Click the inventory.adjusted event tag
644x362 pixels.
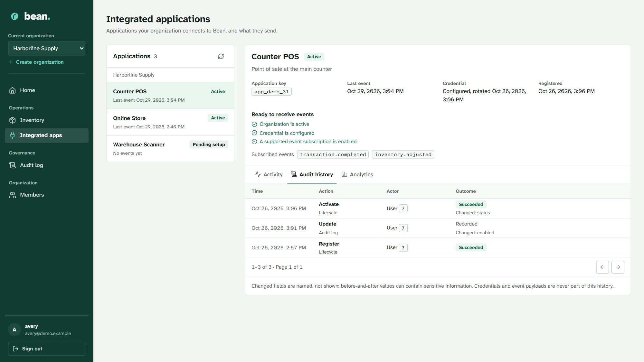coord(403,154)
